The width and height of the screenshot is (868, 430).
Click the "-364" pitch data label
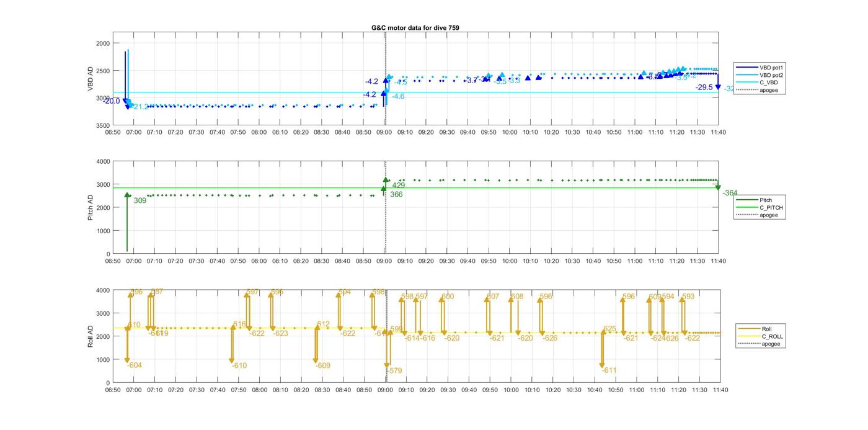pyautogui.click(x=730, y=194)
